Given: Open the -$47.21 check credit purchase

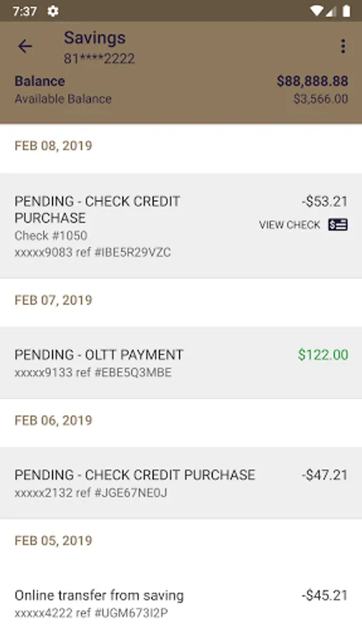Looking at the screenshot, I should pos(181,483).
